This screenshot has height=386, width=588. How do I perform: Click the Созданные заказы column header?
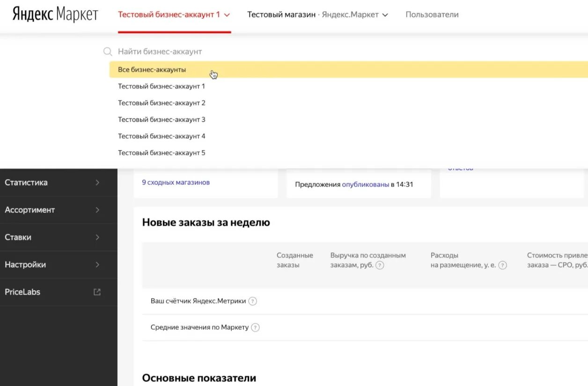(295, 260)
